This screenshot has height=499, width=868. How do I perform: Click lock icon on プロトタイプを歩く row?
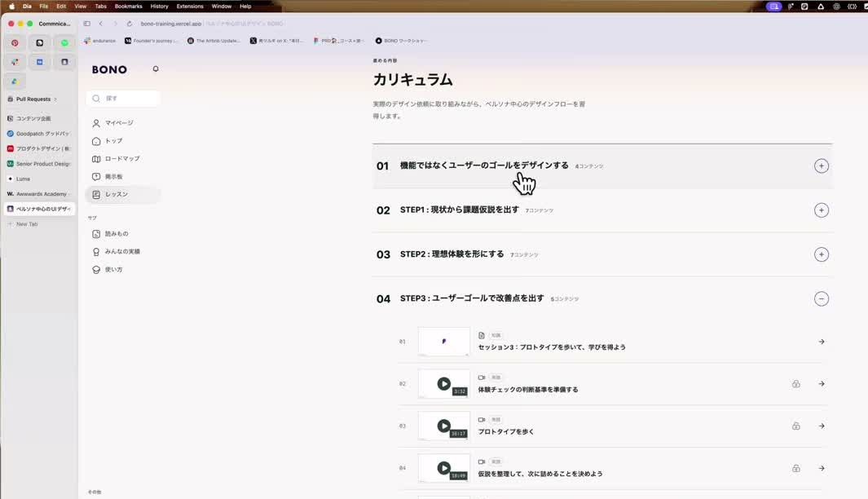point(795,426)
